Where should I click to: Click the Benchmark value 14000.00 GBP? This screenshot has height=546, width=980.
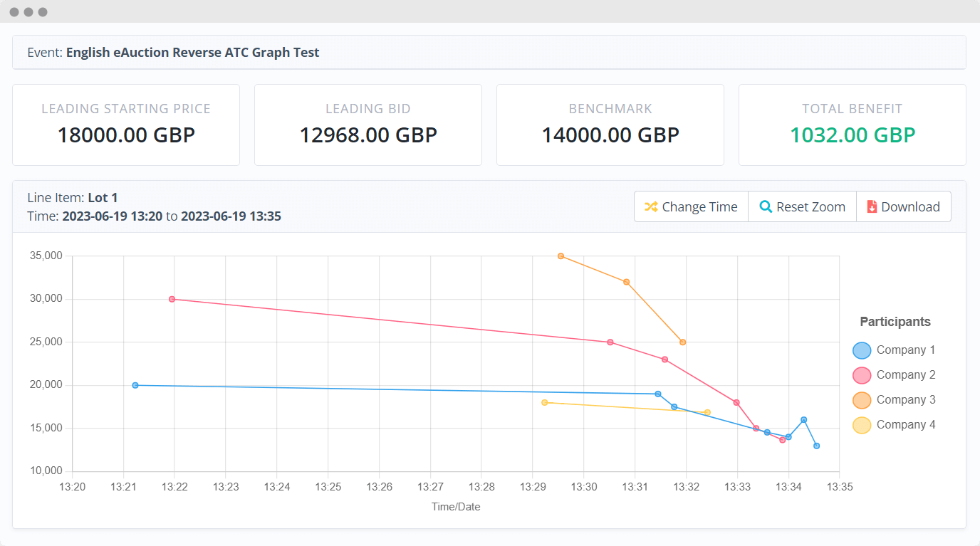(x=610, y=135)
